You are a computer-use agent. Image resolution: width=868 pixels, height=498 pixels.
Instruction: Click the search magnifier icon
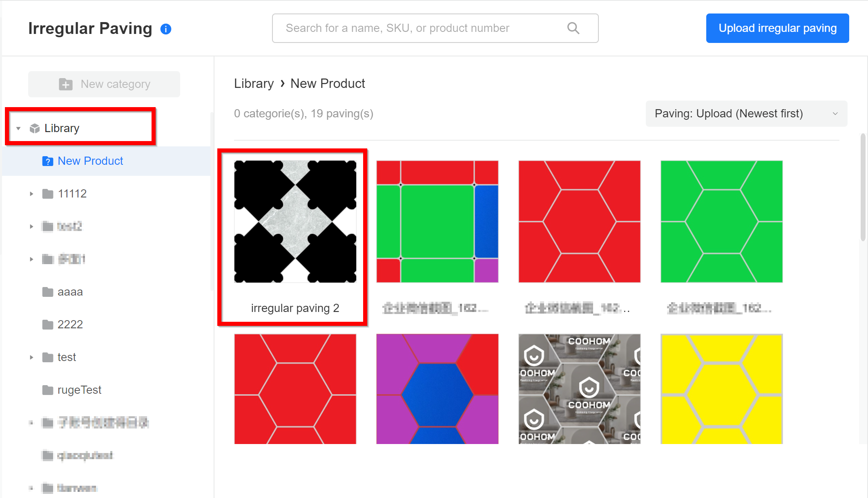(x=573, y=28)
